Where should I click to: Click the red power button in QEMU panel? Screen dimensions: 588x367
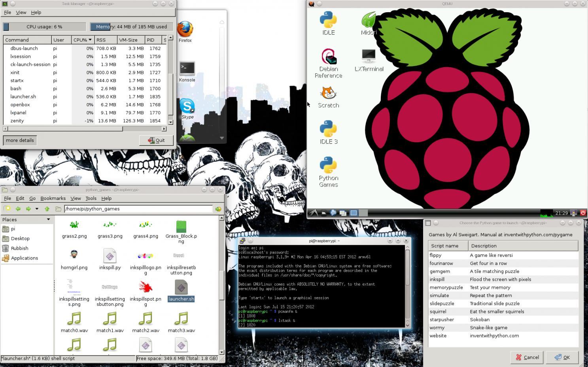pos(583,213)
